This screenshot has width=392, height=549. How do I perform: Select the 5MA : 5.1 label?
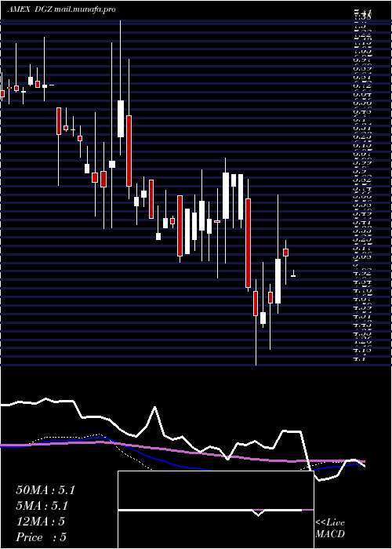pos(42,506)
